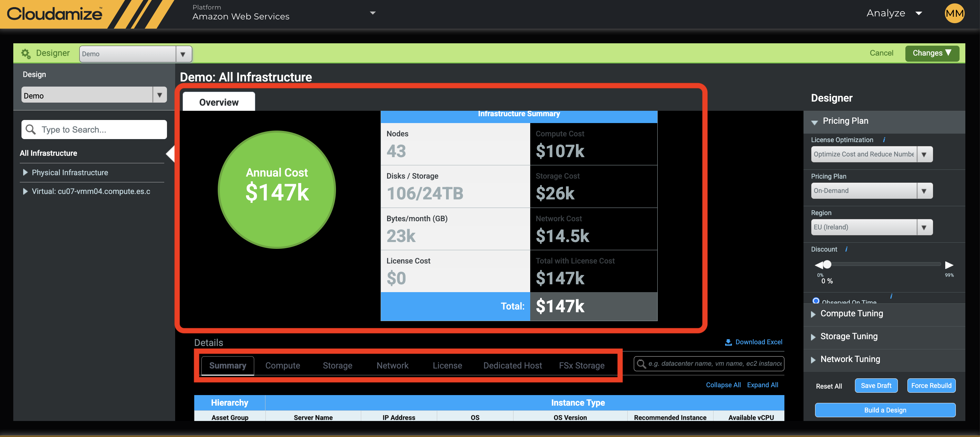Expand the Virtual cu07-vmm04 tree node
Image resolution: width=980 pixels, height=437 pixels.
(25, 191)
